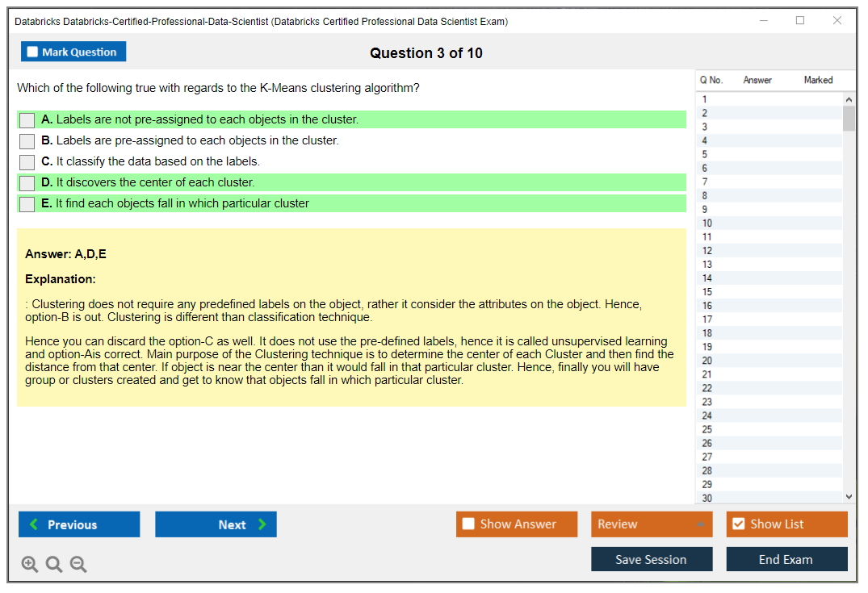Screen dimensions: 868x593
Task: Reset zoom with the middle magnifier icon
Action: (x=54, y=565)
